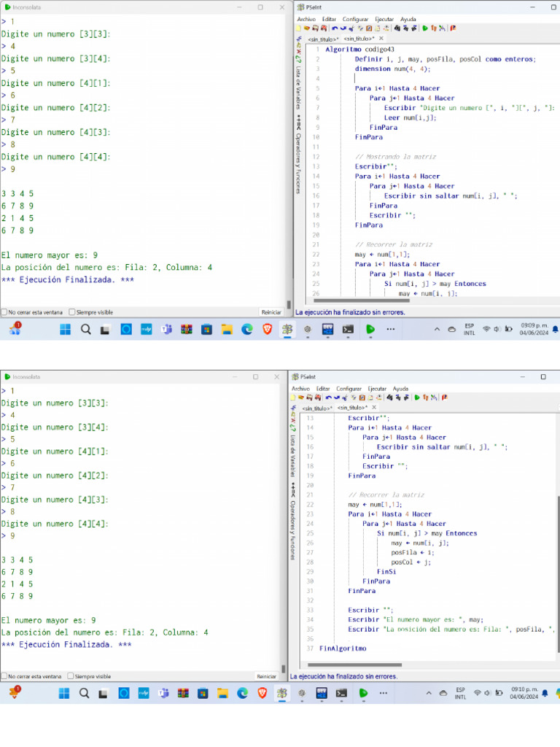Screen dimensions: 560x747
Task: Open the Configurar menu in lower PSeInt window
Action: (x=349, y=389)
